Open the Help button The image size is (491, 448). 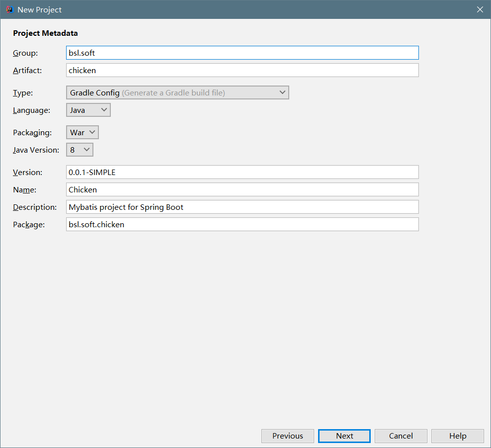coord(457,436)
